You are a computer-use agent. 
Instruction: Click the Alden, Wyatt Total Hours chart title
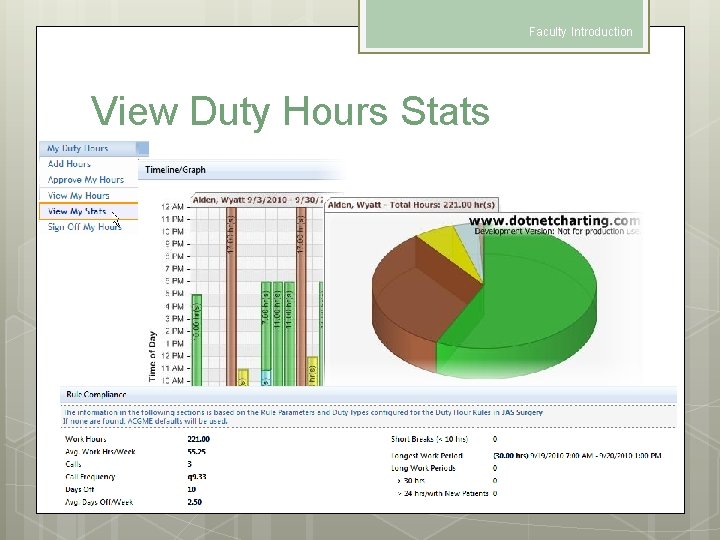point(411,205)
